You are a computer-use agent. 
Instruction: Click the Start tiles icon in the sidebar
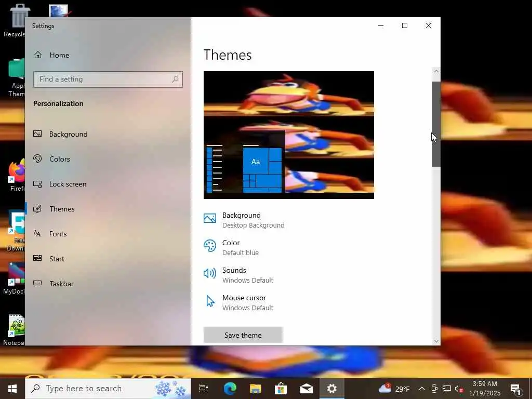tap(37, 258)
